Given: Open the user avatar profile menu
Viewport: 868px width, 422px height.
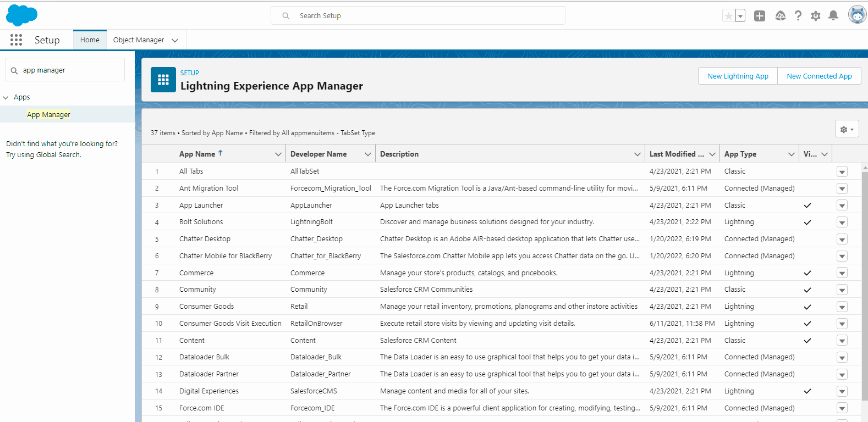Looking at the screenshot, I should click(857, 15).
